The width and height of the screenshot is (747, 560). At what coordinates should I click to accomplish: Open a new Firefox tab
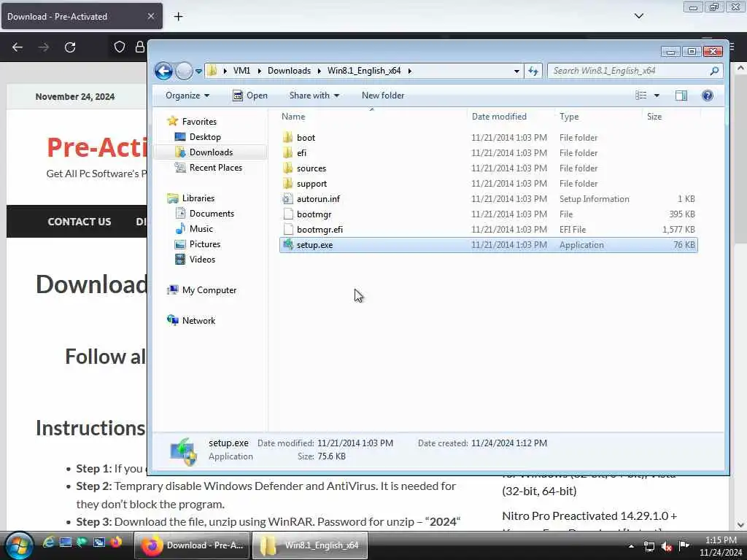click(x=178, y=17)
